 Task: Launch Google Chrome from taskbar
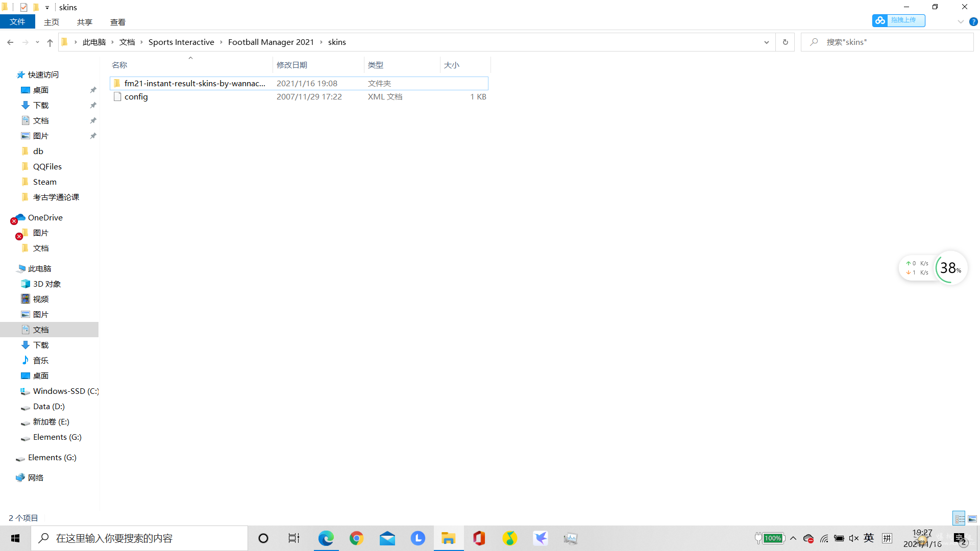[x=356, y=538]
